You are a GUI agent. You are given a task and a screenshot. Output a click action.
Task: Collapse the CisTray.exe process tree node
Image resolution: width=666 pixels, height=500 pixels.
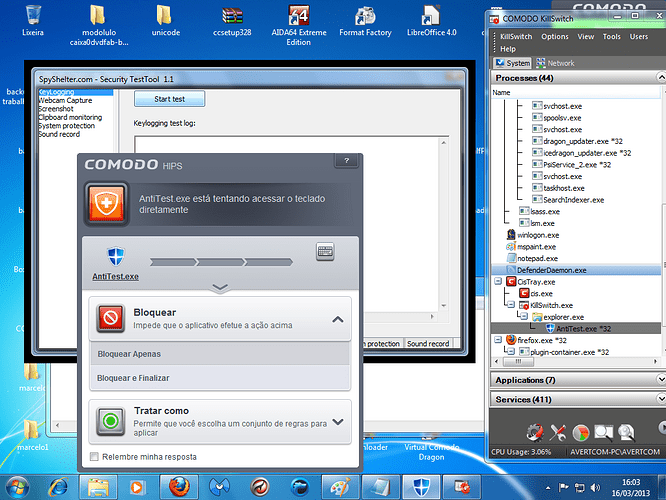click(498, 281)
